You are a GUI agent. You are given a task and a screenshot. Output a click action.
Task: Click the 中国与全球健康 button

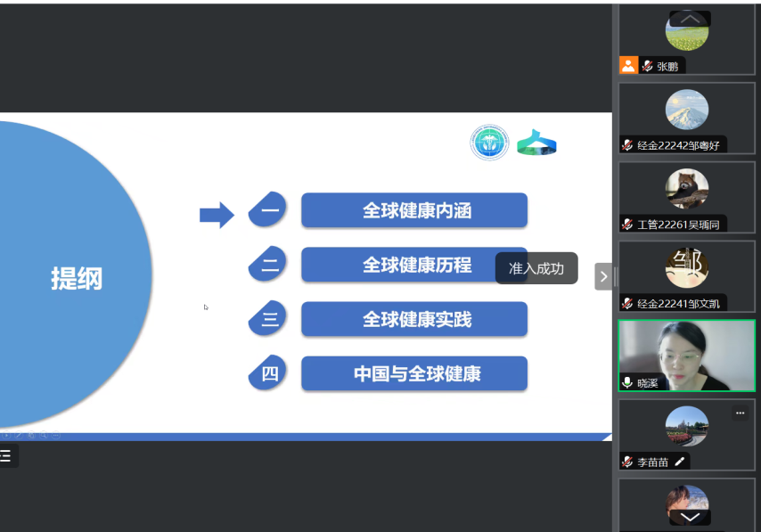point(414,373)
